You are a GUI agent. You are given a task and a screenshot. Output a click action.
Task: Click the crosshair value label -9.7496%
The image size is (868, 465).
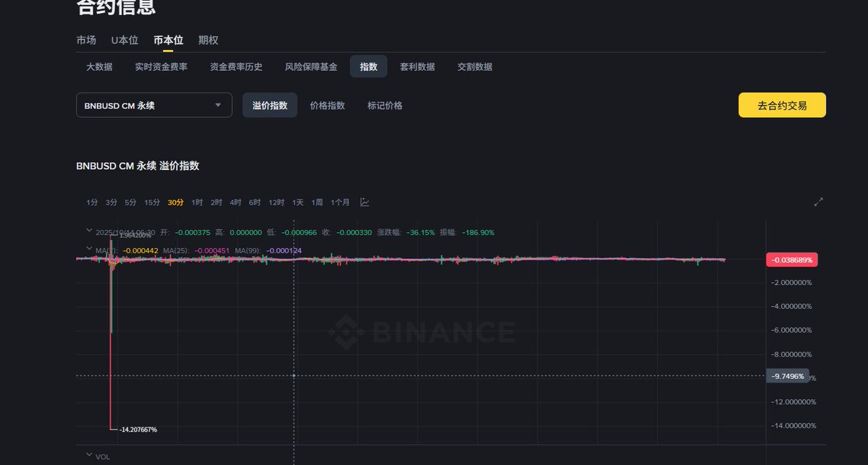788,376
